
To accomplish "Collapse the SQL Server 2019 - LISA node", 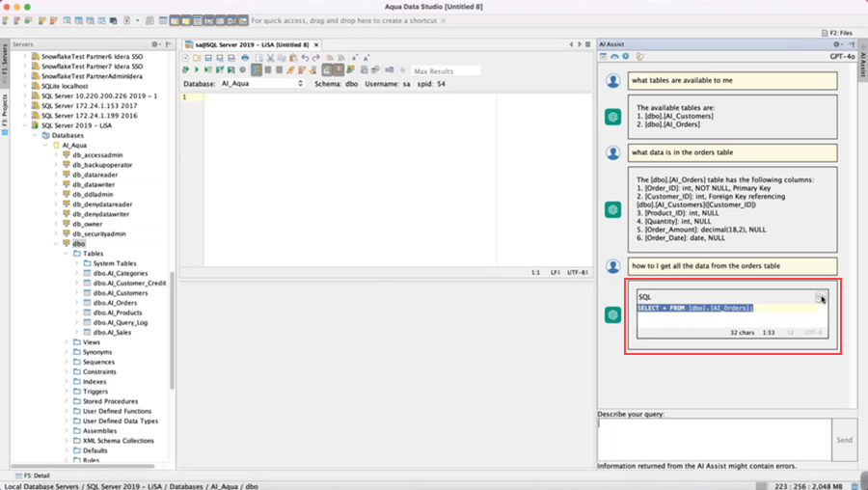I will 24,125.
